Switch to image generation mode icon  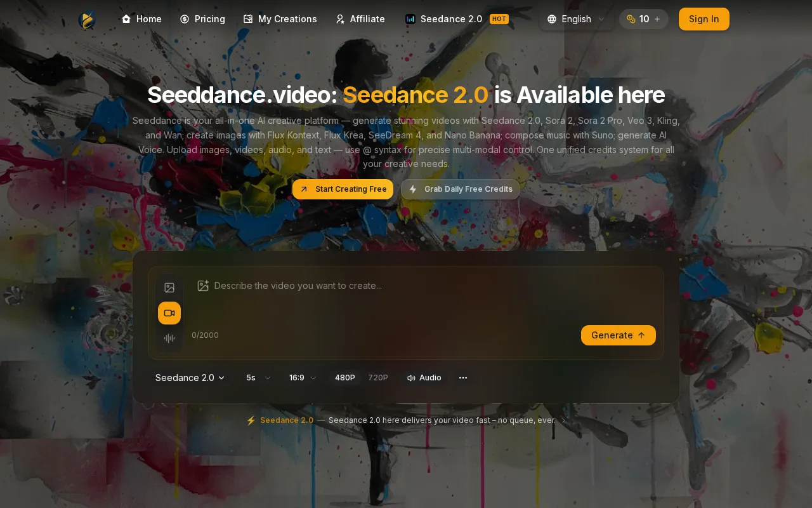(x=169, y=288)
